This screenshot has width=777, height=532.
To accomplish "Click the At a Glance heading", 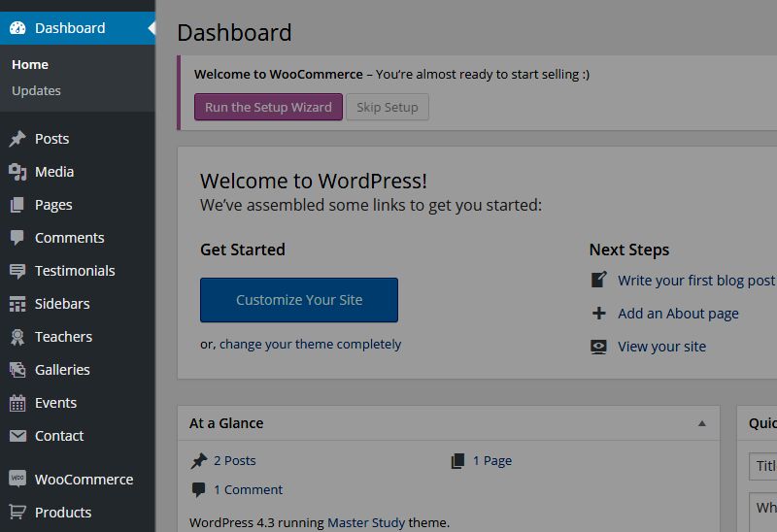I will click(x=226, y=423).
